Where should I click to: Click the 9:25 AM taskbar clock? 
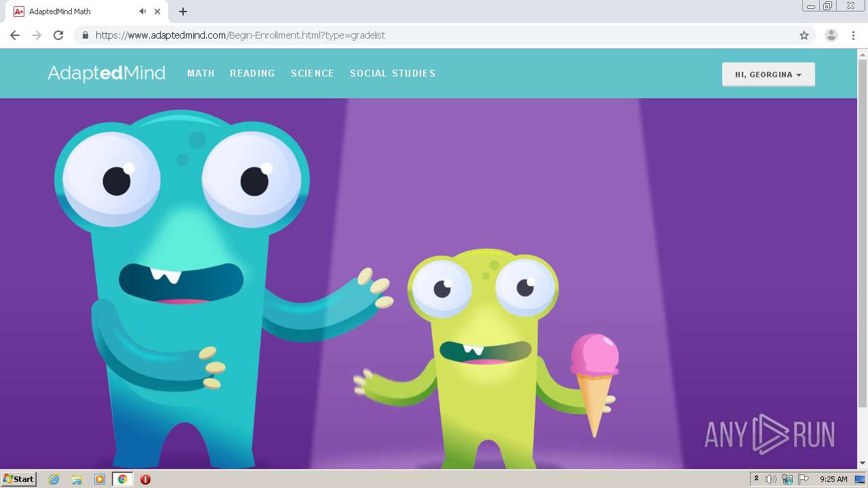click(x=833, y=479)
